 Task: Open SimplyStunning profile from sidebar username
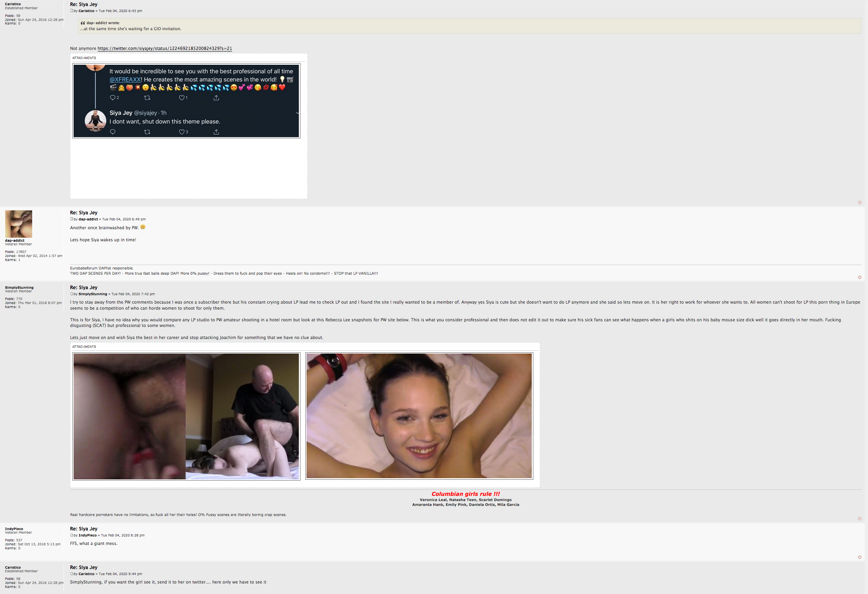(x=19, y=288)
